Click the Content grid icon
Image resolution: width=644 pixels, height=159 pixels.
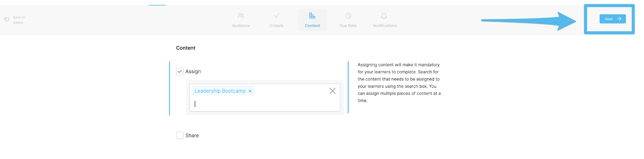click(312, 15)
